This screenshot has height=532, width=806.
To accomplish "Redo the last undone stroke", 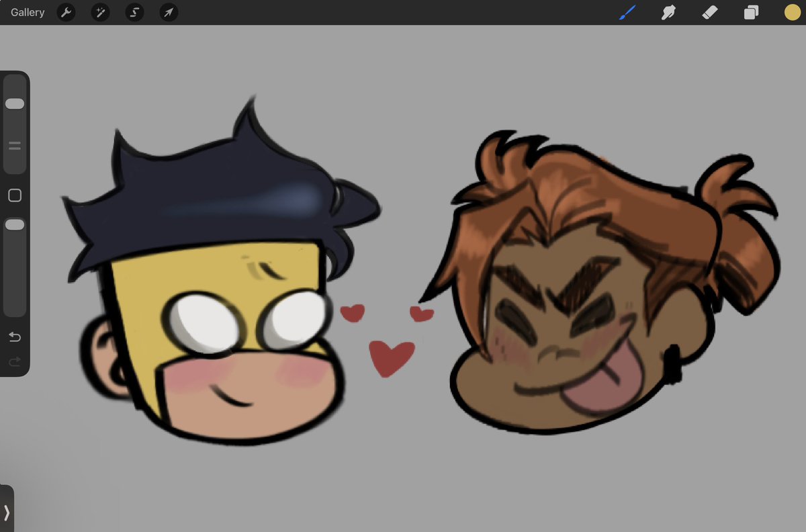I will (15, 362).
